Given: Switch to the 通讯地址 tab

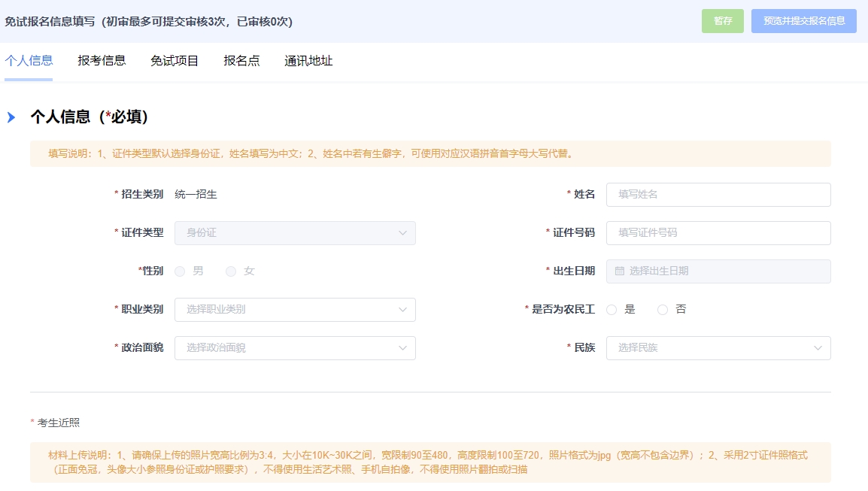Looking at the screenshot, I should click(308, 61).
